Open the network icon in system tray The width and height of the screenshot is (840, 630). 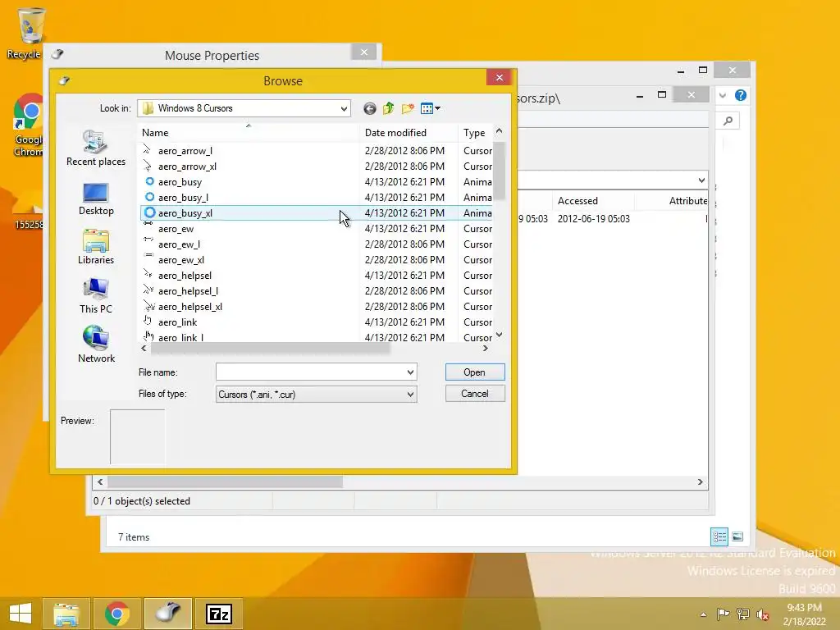click(743, 614)
